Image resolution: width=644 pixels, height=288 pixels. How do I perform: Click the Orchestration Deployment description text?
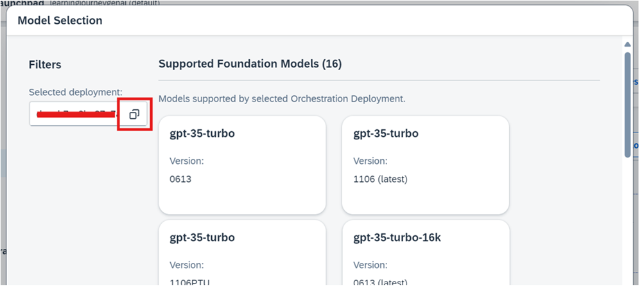(282, 99)
